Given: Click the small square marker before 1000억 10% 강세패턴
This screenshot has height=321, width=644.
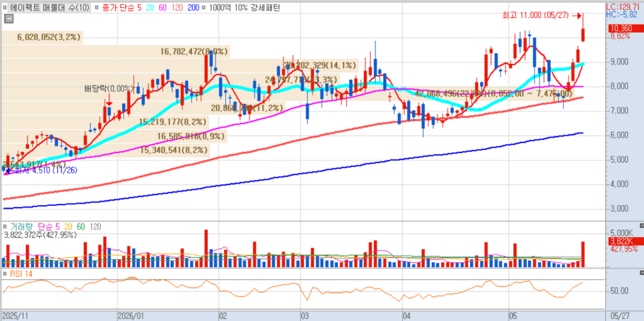Looking at the screenshot, I should [x=204, y=7].
